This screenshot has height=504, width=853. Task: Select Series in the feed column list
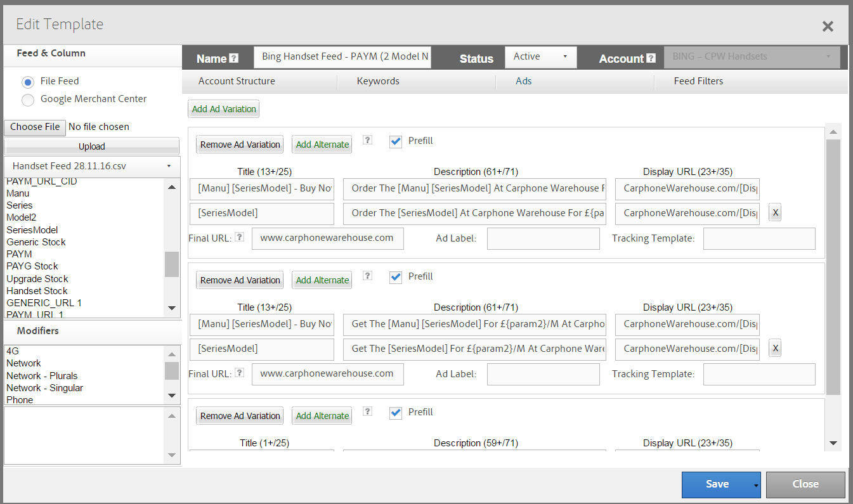point(20,205)
